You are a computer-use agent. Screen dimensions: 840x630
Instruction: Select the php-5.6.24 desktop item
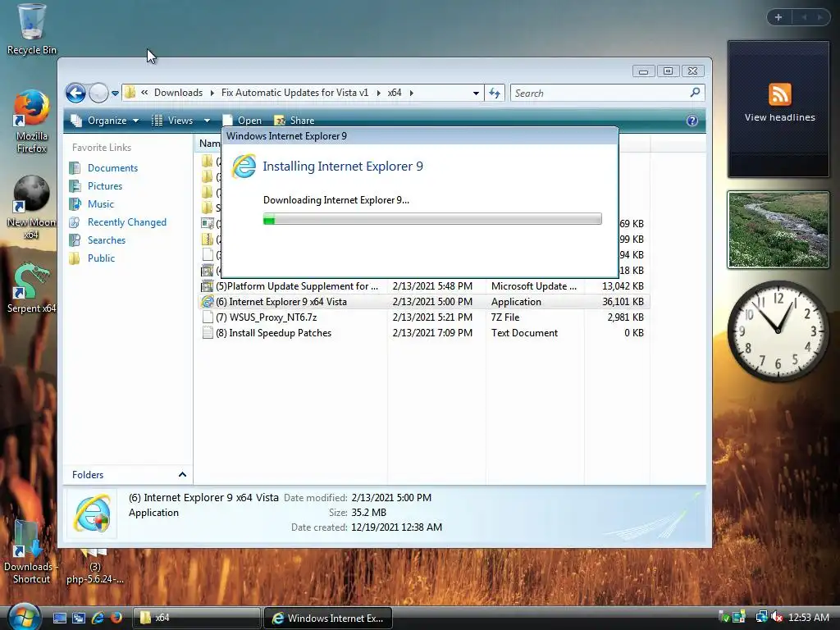tap(95, 567)
